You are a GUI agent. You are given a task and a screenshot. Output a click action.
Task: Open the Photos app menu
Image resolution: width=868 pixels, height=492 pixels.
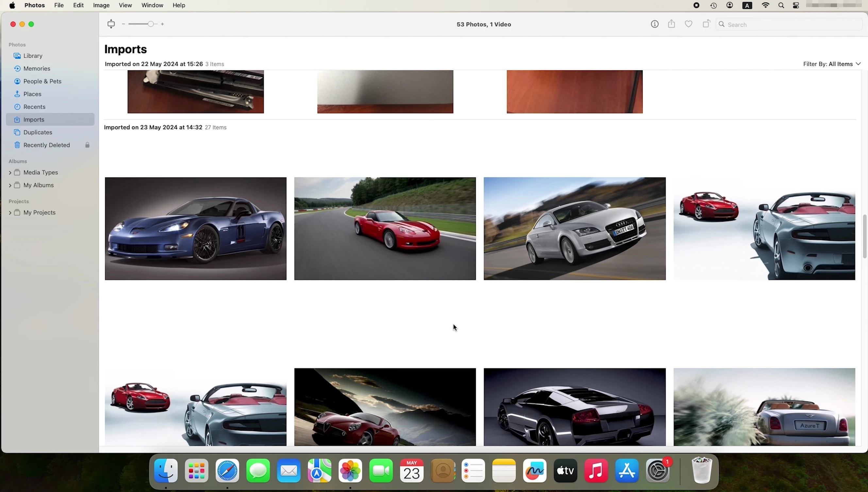tap(34, 5)
